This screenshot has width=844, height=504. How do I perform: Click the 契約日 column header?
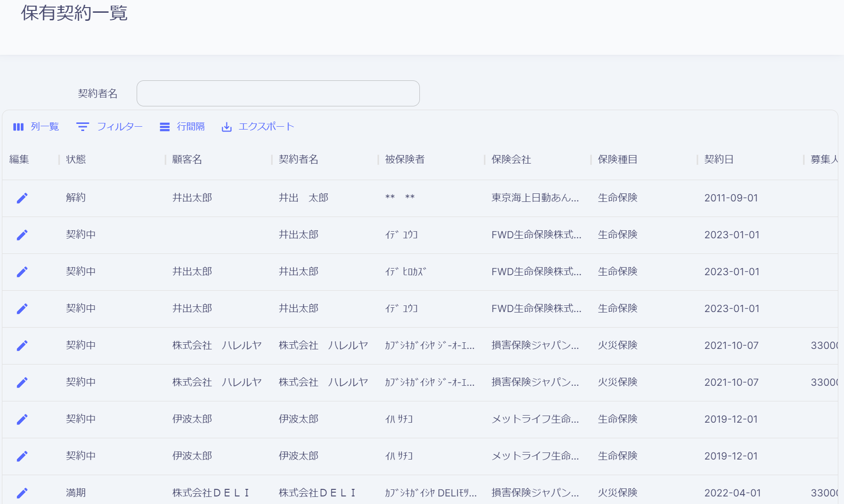[x=719, y=160]
